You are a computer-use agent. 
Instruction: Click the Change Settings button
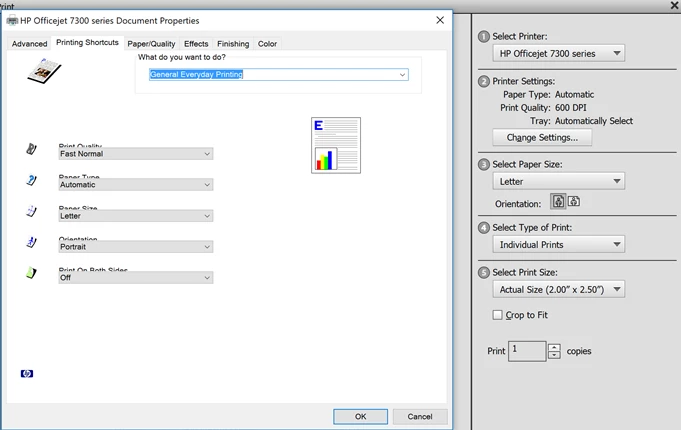pyautogui.click(x=542, y=138)
